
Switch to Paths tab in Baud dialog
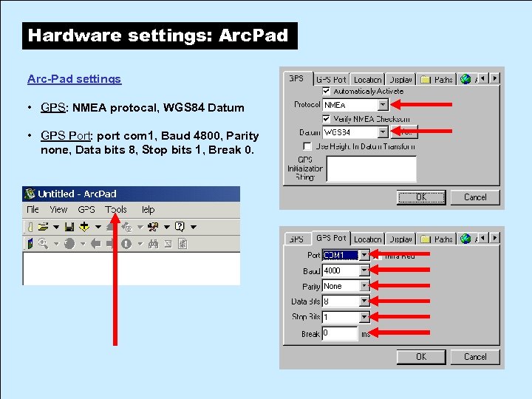coord(437,239)
